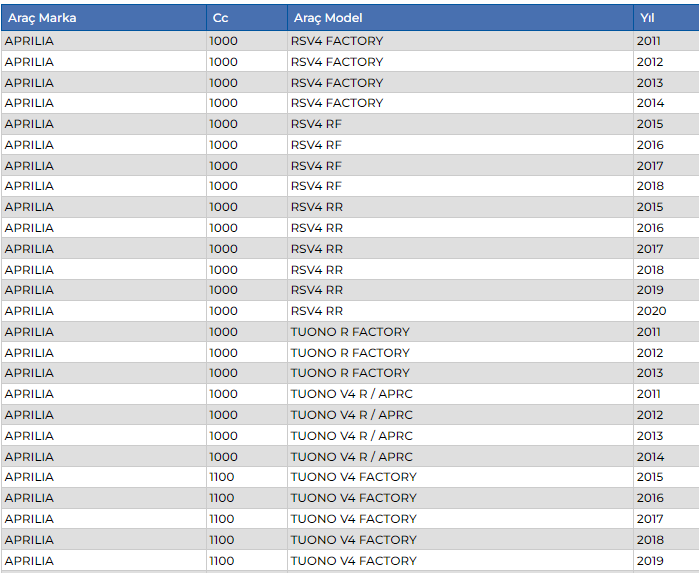Image resolution: width=699 pixels, height=573 pixels.
Task: Select TUONO V4 R / APRC cell for 2014
Action: (x=351, y=456)
